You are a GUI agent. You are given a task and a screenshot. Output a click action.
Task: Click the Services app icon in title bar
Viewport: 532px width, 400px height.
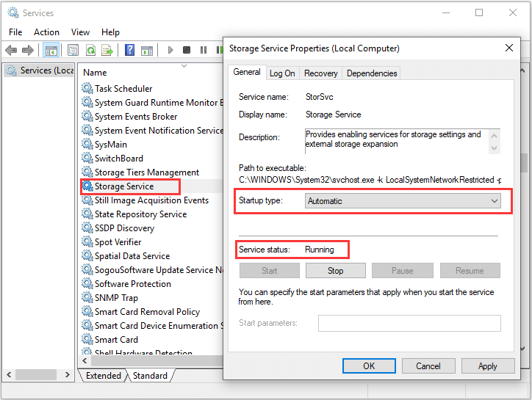[x=13, y=12]
